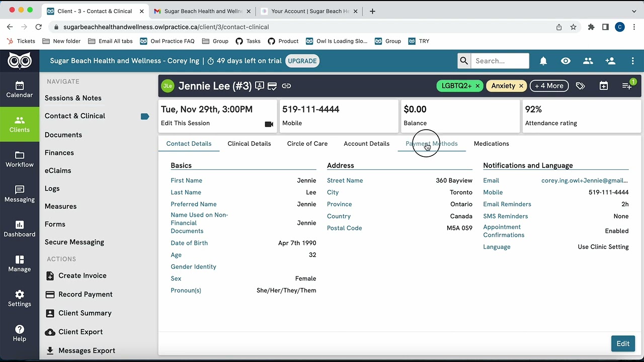Switch to Payment Methods tab
The height and width of the screenshot is (362, 644).
[432, 144]
